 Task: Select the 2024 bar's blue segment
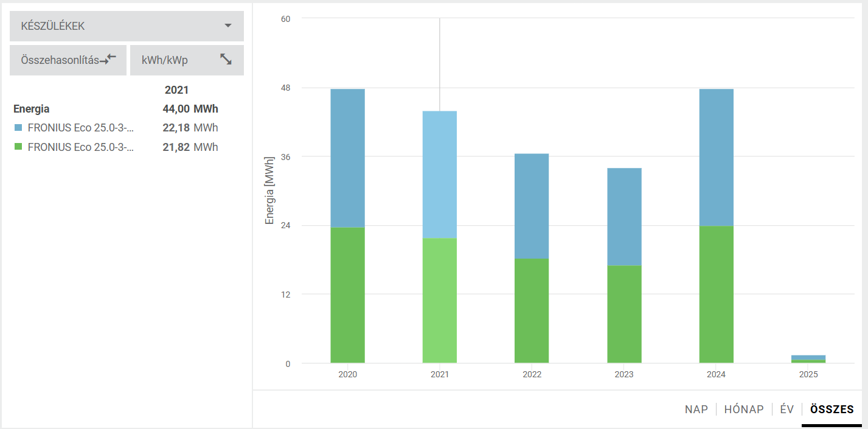tap(716, 158)
